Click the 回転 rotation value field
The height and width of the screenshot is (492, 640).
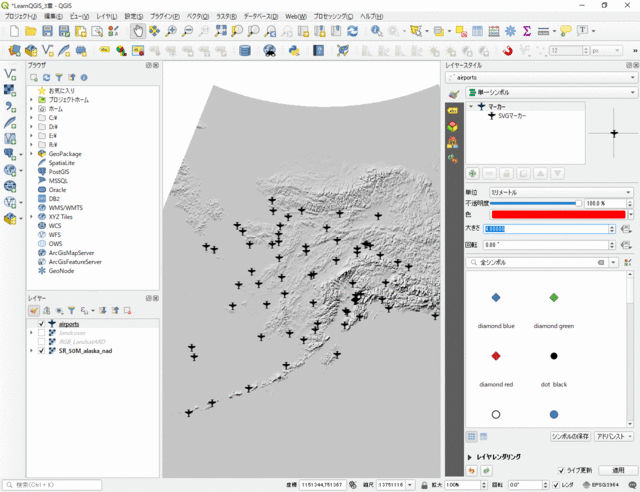(546, 245)
